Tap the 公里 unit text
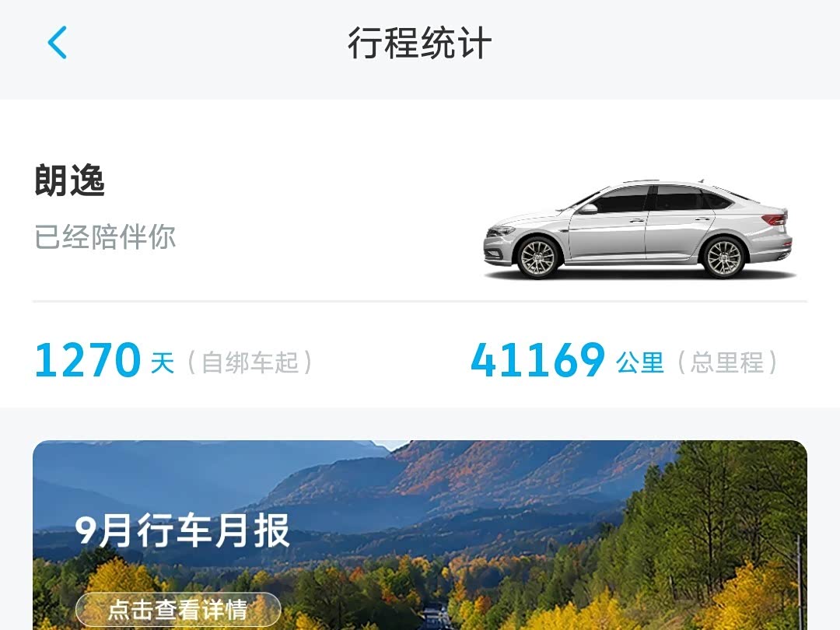Image resolution: width=840 pixels, height=630 pixels. [639, 362]
